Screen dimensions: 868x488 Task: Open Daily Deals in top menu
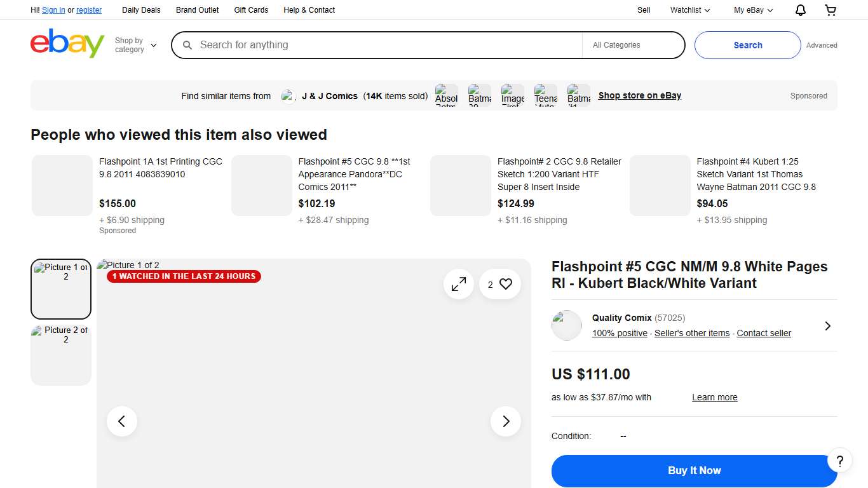pyautogui.click(x=141, y=10)
